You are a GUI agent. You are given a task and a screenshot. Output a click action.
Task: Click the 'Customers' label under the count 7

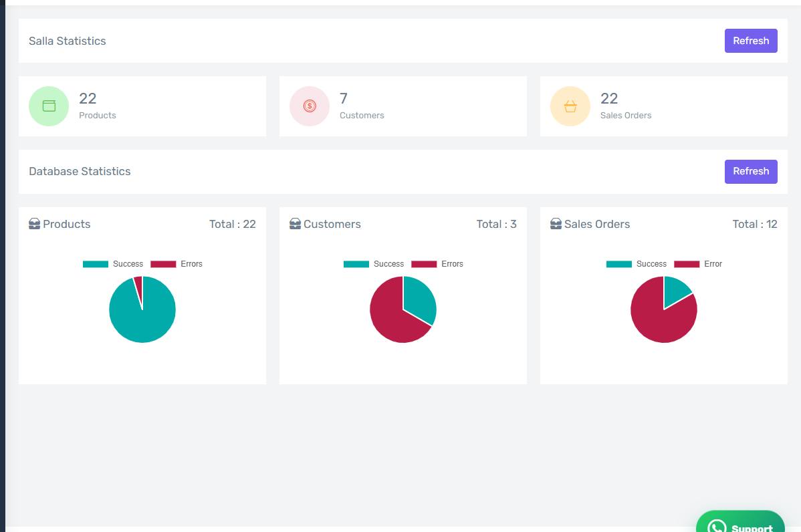(362, 116)
